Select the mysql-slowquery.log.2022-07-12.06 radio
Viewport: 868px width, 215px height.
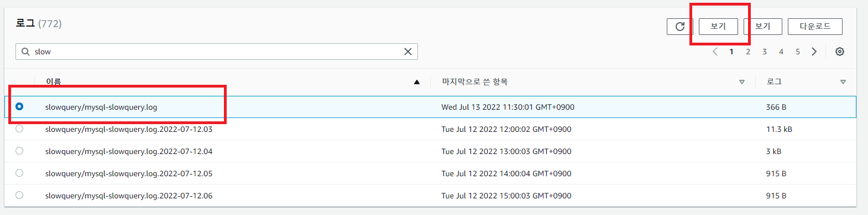[x=19, y=195]
